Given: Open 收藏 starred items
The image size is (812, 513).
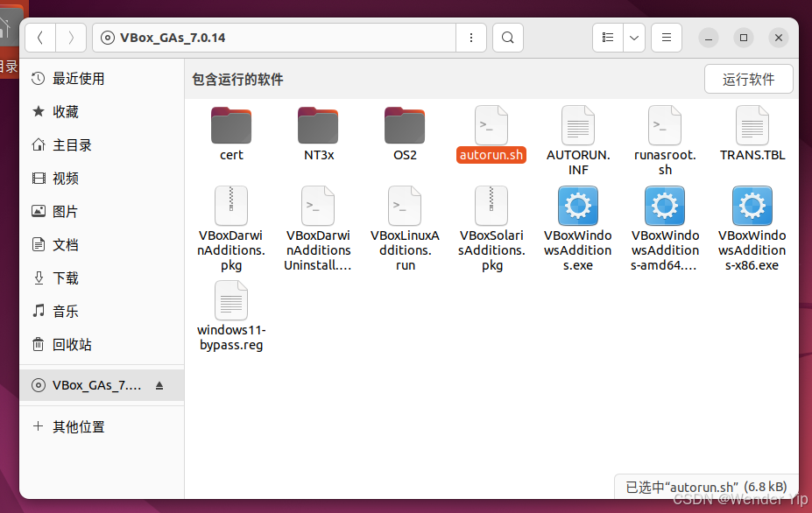Looking at the screenshot, I should 102,112.
